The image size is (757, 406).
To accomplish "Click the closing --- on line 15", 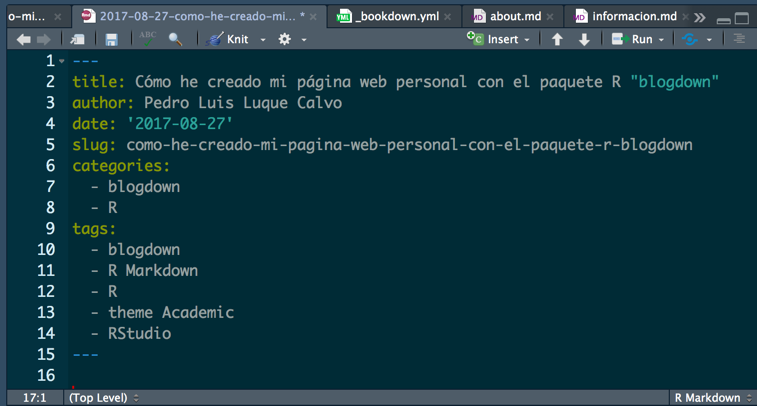I will tap(85, 354).
